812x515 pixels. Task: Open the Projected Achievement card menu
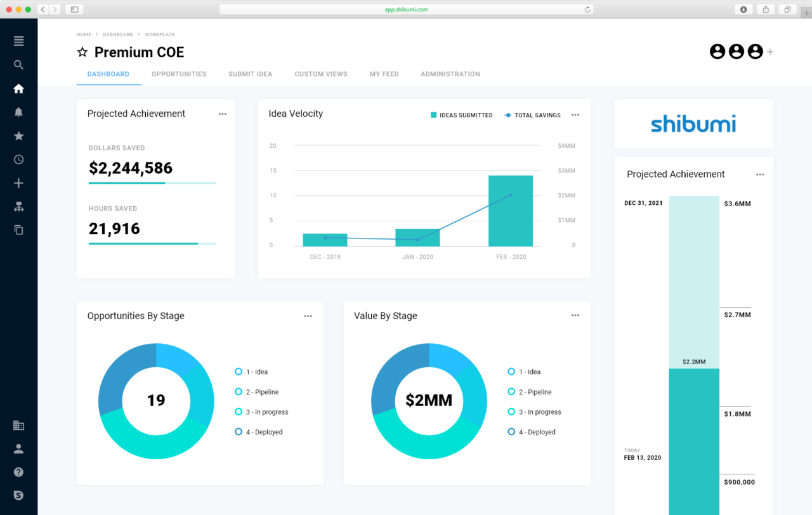pyautogui.click(x=223, y=114)
